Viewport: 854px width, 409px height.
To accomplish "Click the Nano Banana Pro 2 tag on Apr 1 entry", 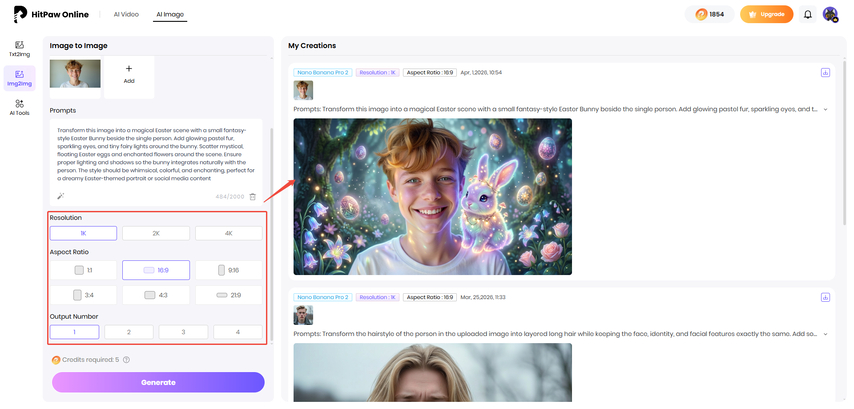I will coord(322,72).
